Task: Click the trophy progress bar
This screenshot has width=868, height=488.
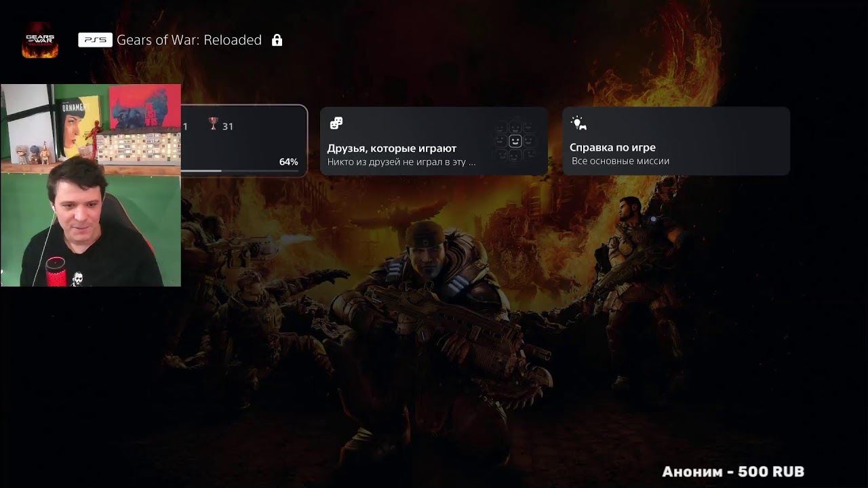Action: 241,171
